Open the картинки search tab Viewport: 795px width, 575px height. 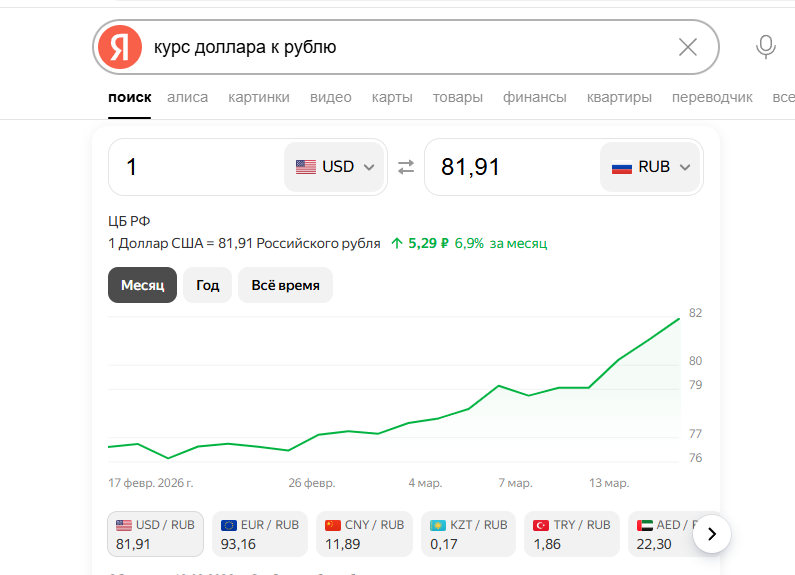click(259, 97)
